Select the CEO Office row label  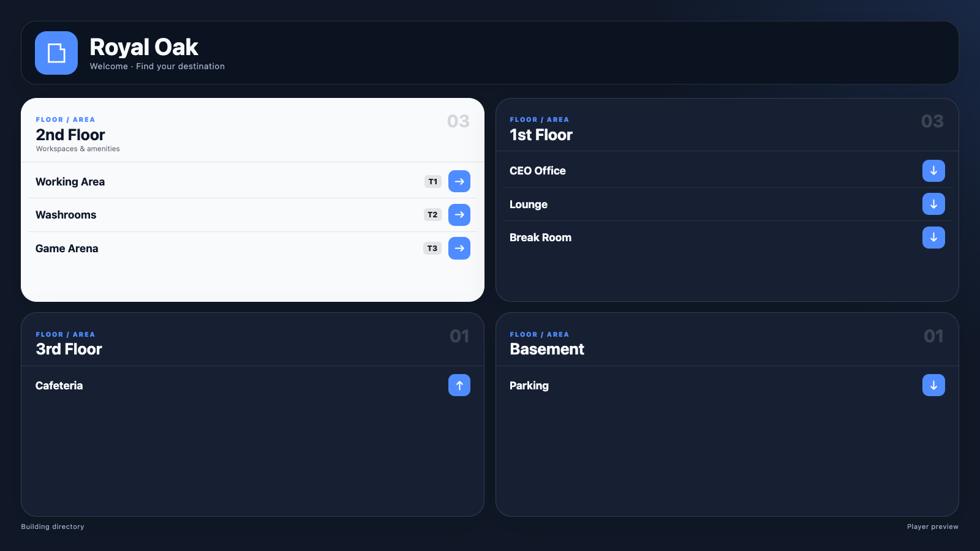(x=538, y=171)
